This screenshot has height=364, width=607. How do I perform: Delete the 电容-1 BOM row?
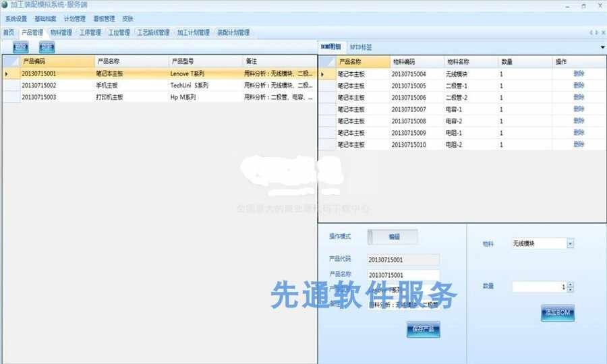(579, 109)
